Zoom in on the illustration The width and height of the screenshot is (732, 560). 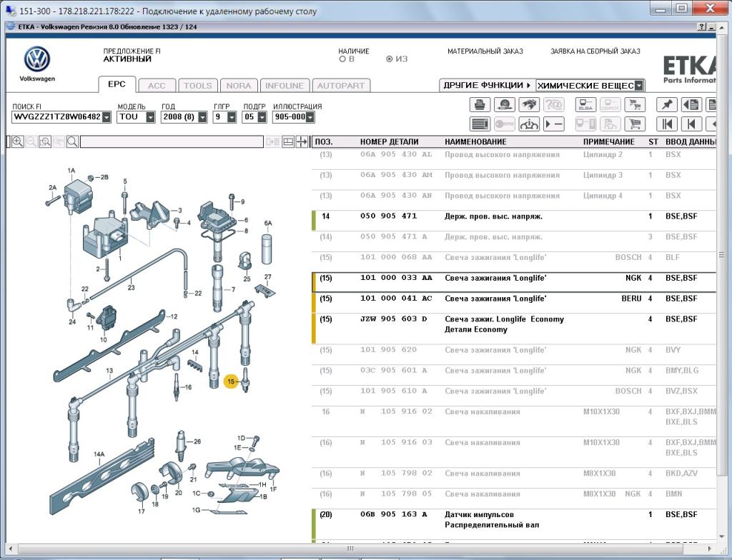[18, 141]
